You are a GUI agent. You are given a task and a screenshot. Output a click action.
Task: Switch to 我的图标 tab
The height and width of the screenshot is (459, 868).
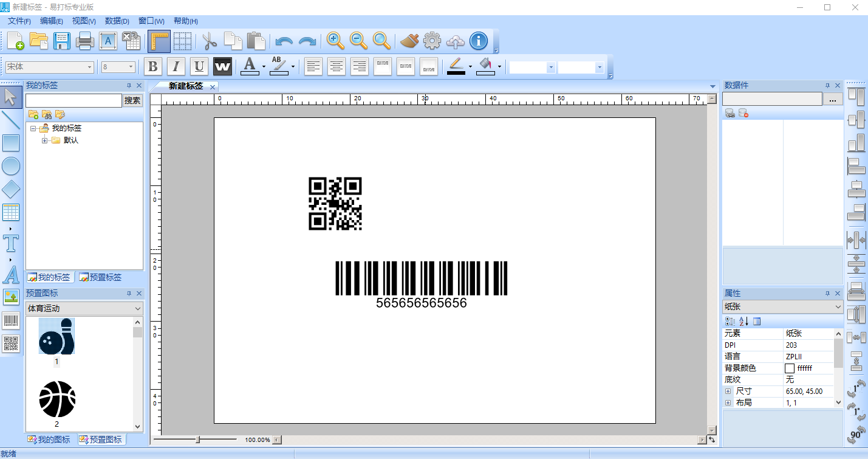[49, 440]
